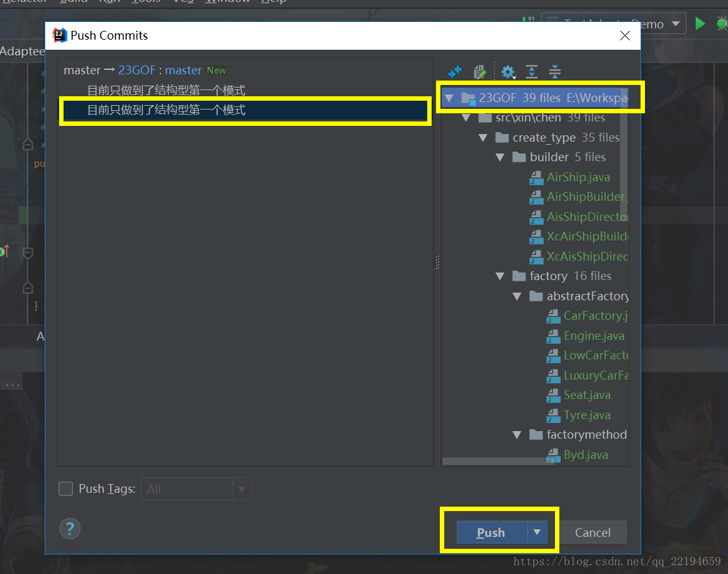Select LuxuryCarFactory file in the tree

[x=596, y=375]
